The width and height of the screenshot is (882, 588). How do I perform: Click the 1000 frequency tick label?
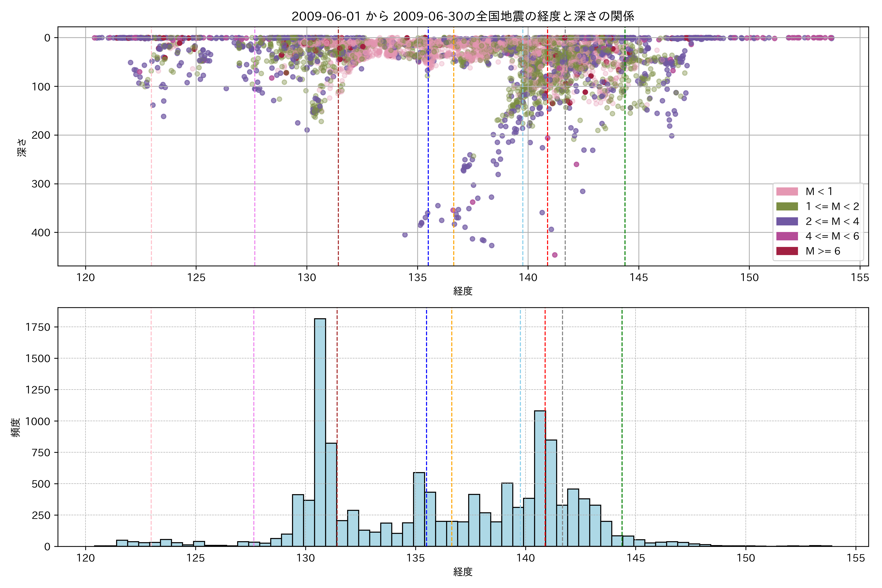click(37, 421)
